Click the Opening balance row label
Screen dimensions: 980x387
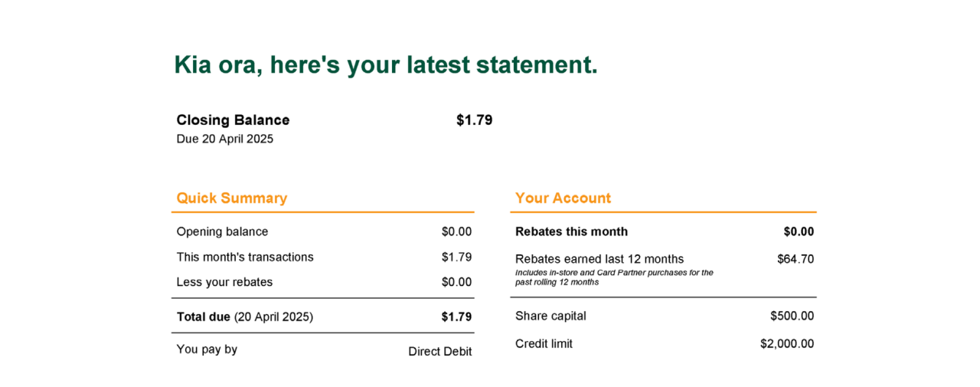coord(223,232)
